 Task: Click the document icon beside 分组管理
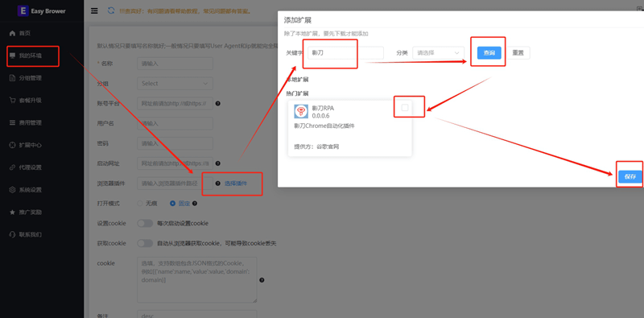tap(12, 78)
